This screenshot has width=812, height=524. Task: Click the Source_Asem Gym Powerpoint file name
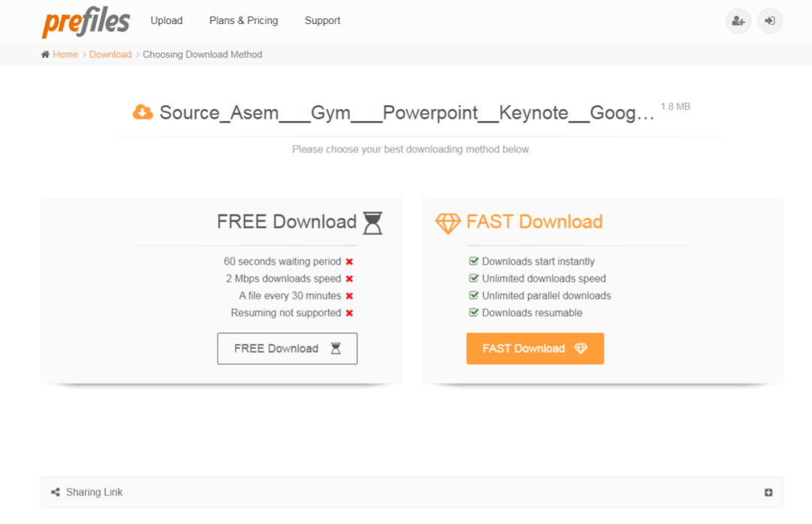pyautogui.click(x=407, y=112)
